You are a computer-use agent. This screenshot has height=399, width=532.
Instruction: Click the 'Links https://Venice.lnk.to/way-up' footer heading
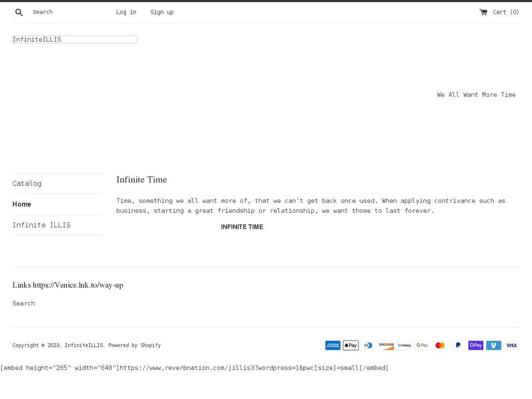[x=68, y=285]
